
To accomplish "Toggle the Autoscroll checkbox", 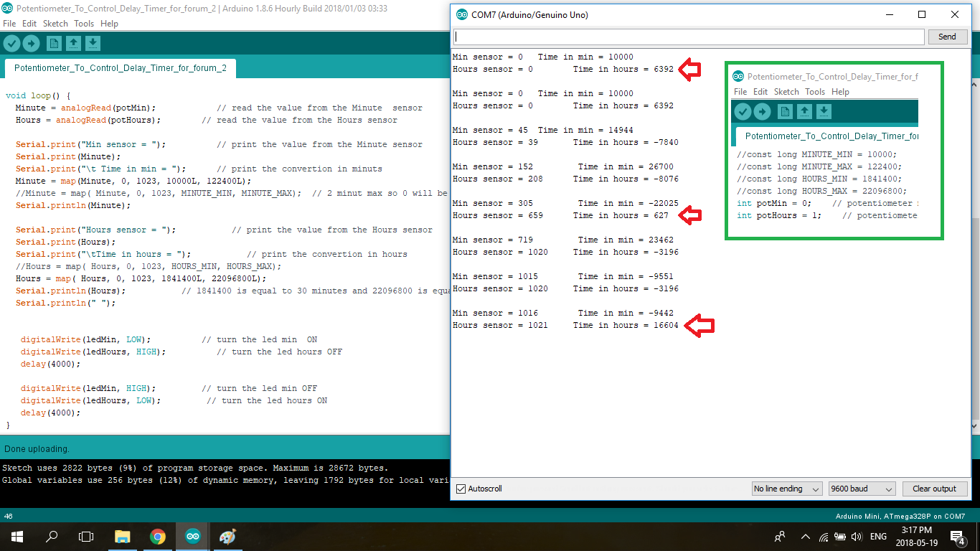I will point(461,489).
